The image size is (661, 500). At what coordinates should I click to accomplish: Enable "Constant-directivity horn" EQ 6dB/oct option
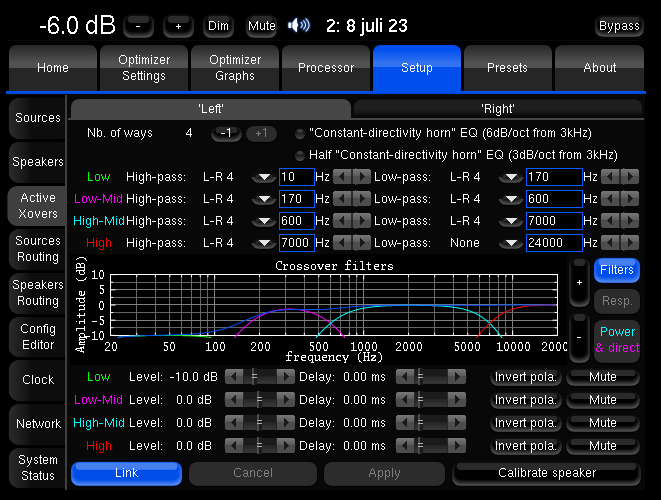300,134
